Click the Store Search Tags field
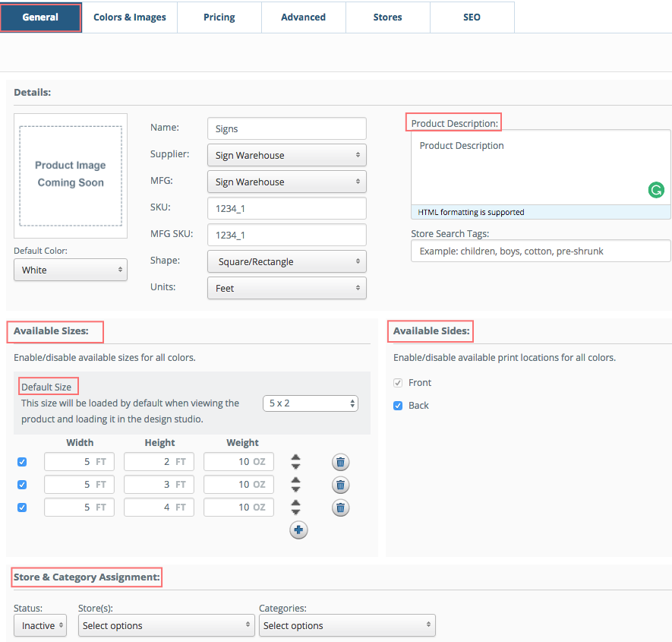The width and height of the screenshot is (672, 642). click(540, 251)
